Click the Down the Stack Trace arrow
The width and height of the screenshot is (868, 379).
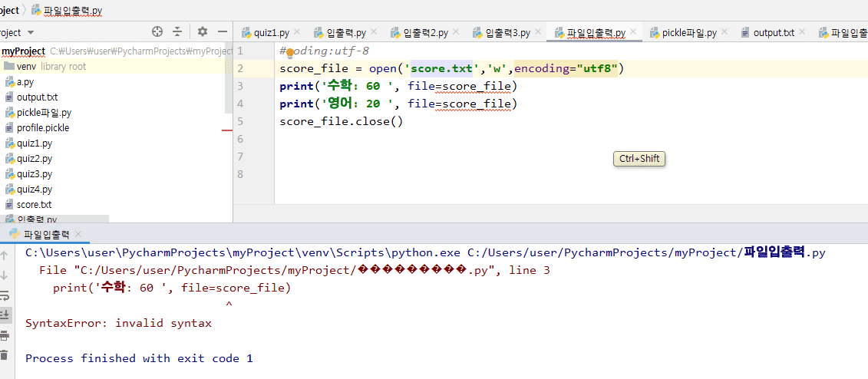point(5,275)
